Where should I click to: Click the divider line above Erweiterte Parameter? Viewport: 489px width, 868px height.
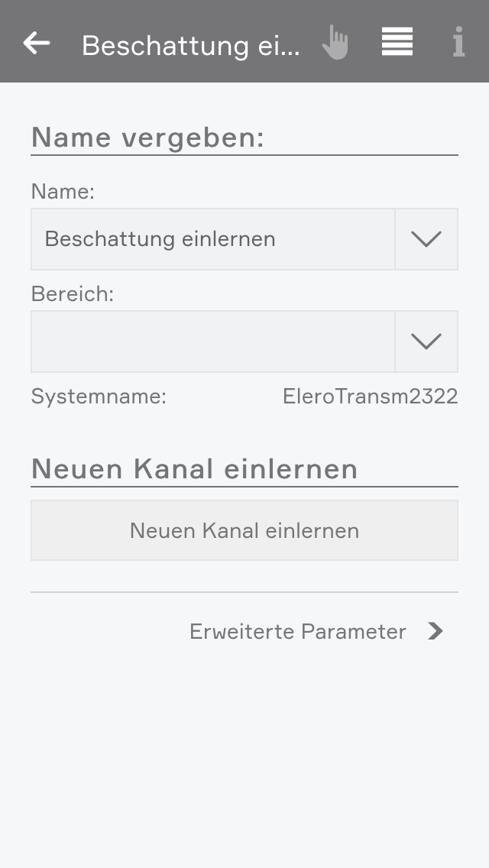(x=244, y=592)
